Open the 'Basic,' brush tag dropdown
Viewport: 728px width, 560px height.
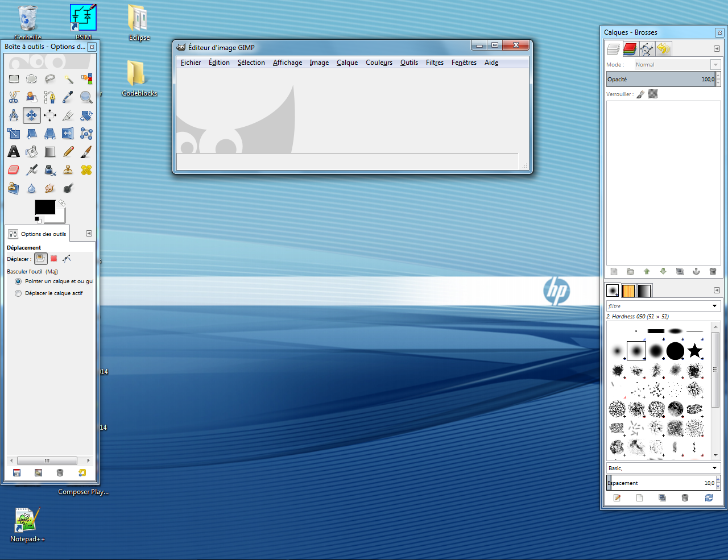[x=715, y=468]
